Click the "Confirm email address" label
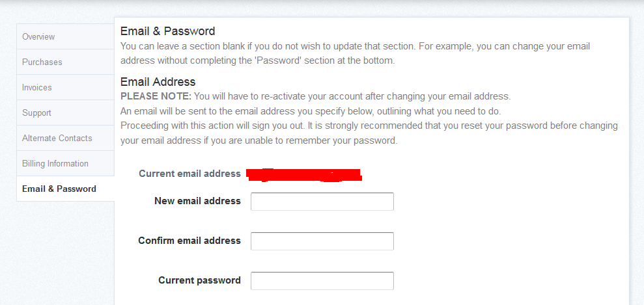644x305 pixels. click(x=189, y=241)
